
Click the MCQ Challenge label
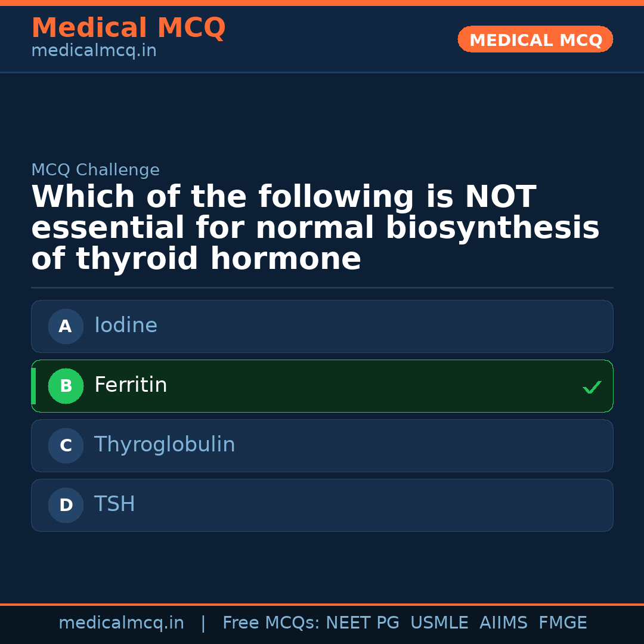coord(95,170)
